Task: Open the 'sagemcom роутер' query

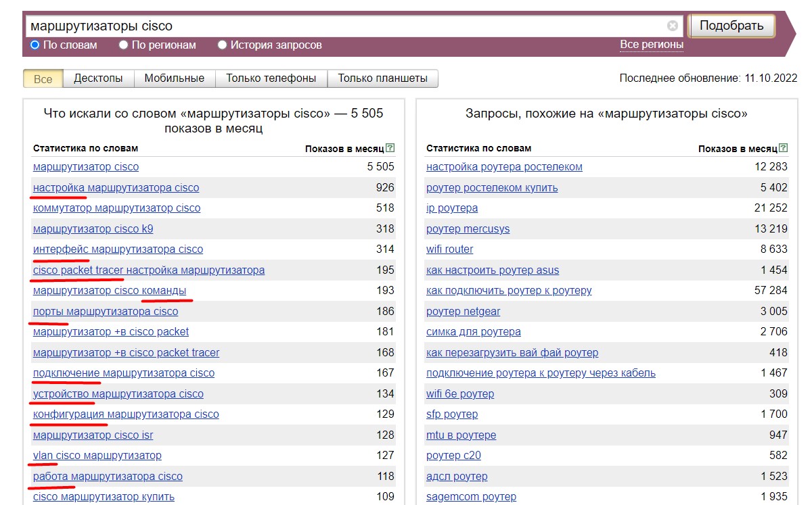Action: coord(471,497)
